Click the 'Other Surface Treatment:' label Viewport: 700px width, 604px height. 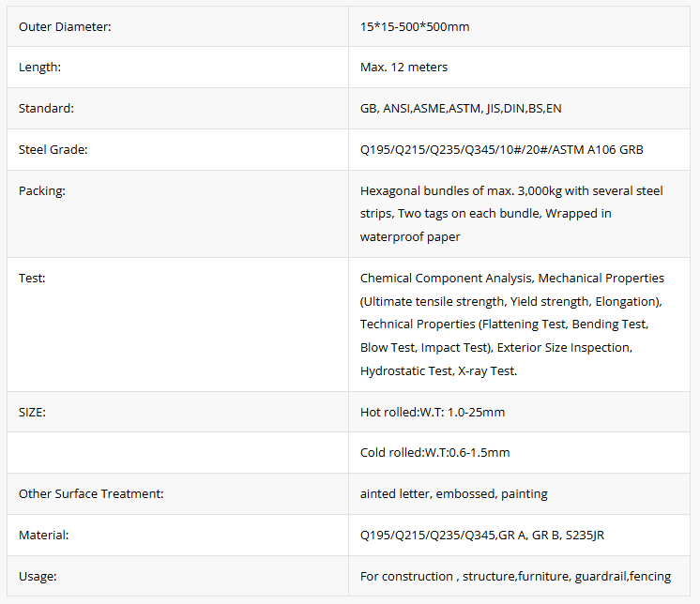point(91,494)
